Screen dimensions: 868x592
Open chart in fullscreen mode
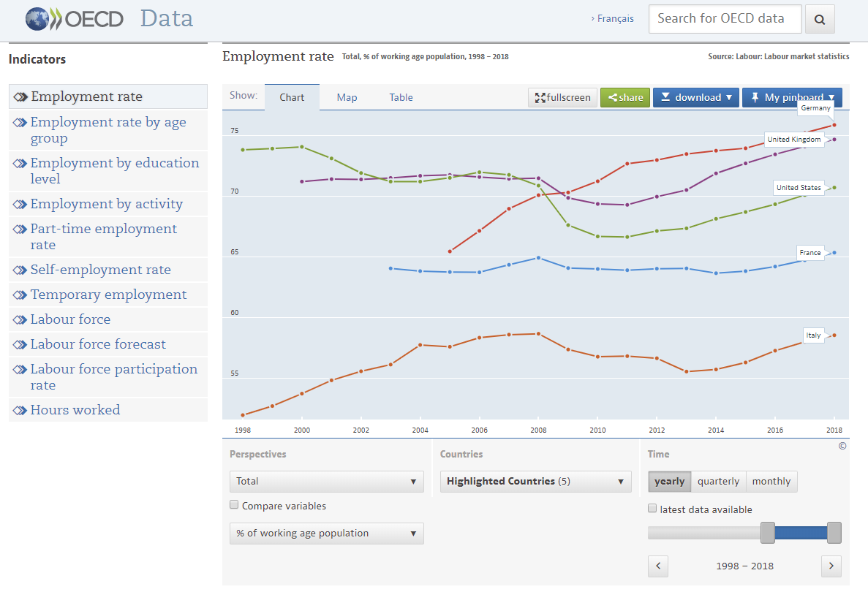click(562, 97)
